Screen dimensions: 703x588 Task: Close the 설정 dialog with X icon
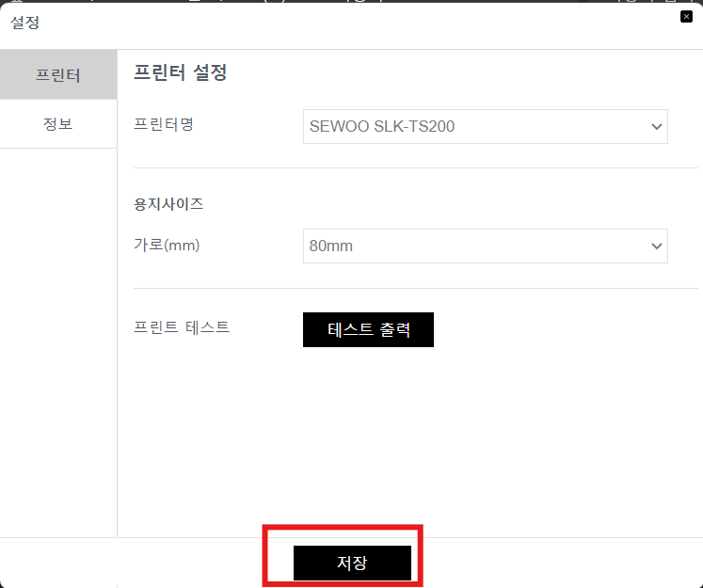click(686, 17)
